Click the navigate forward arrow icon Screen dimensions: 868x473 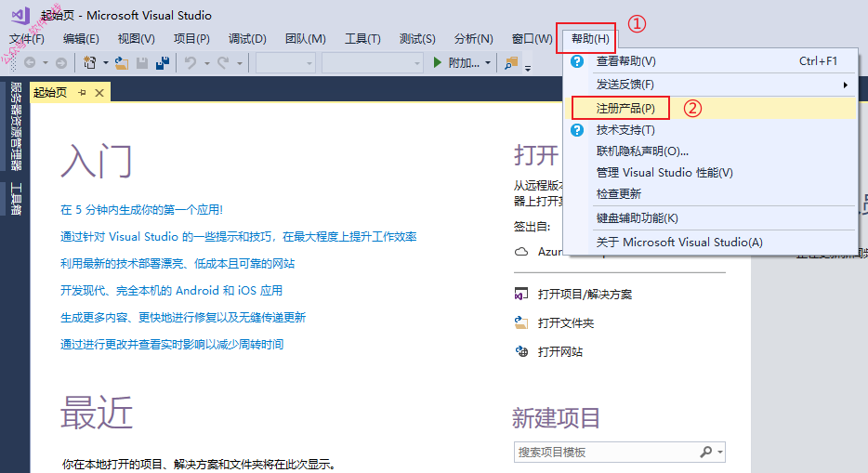(61, 63)
